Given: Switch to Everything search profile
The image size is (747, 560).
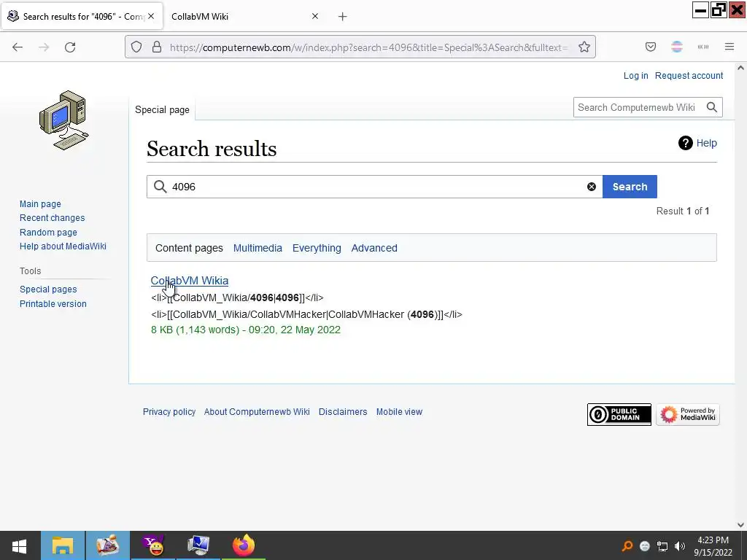Looking at the screenshot, I should click(317, 248).
